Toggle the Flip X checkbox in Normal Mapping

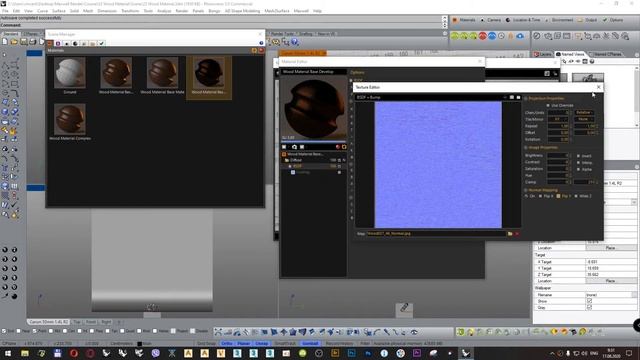tap(541, 196)
